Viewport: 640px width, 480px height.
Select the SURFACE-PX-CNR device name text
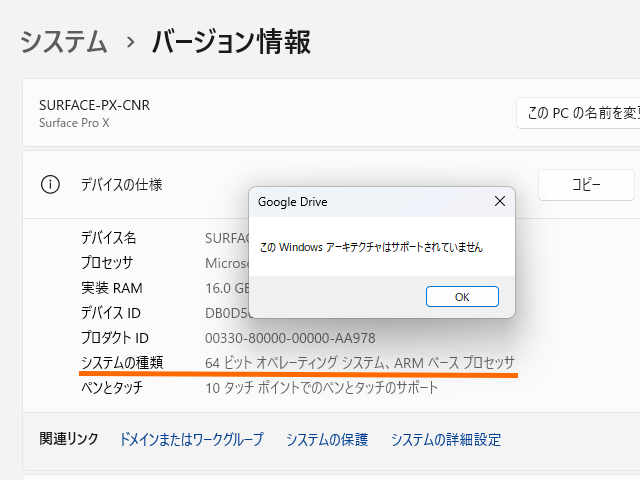tap(94, 105)
